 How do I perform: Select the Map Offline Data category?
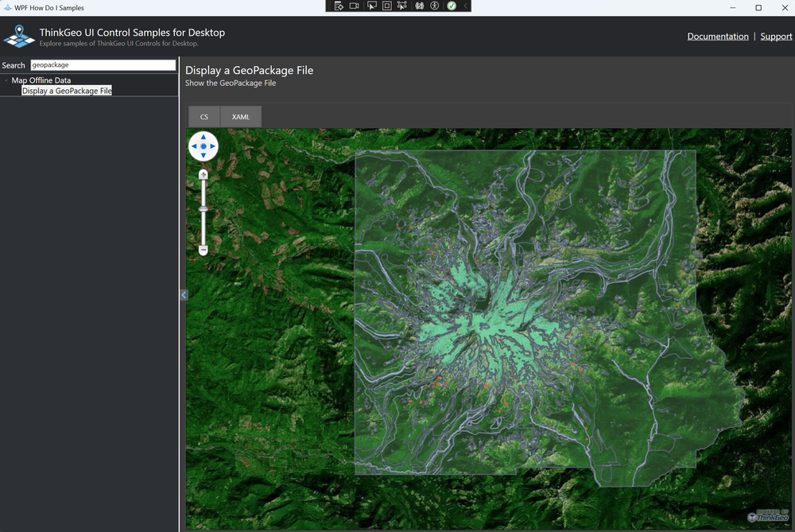coord(41,80)
